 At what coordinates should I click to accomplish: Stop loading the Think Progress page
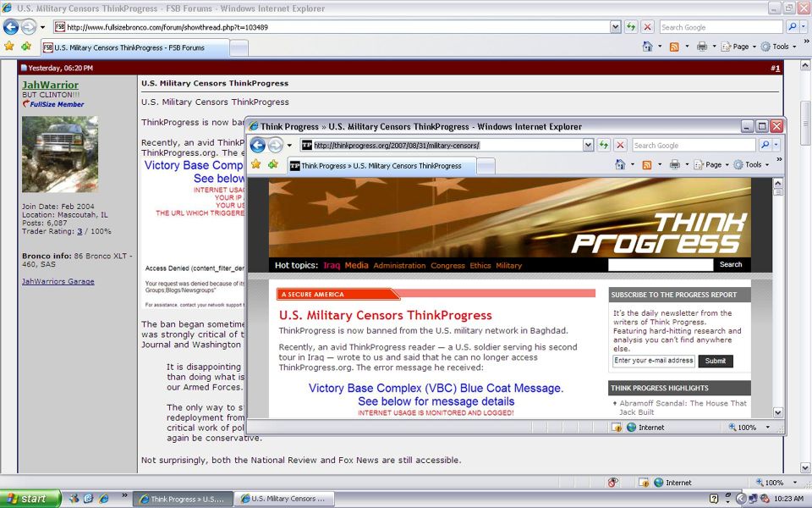coord(620,145)
